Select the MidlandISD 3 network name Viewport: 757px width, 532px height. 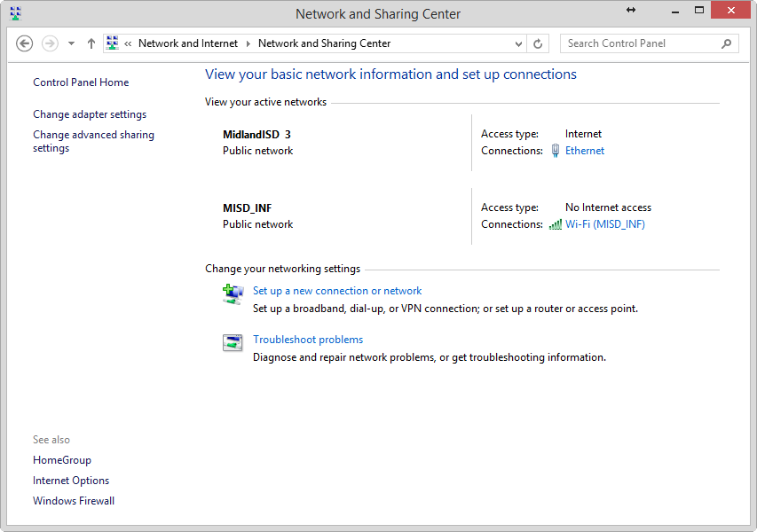point(256,135)
